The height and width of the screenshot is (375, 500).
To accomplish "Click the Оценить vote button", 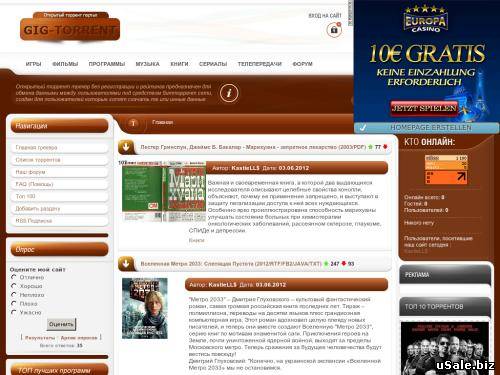I will (61, 324).
